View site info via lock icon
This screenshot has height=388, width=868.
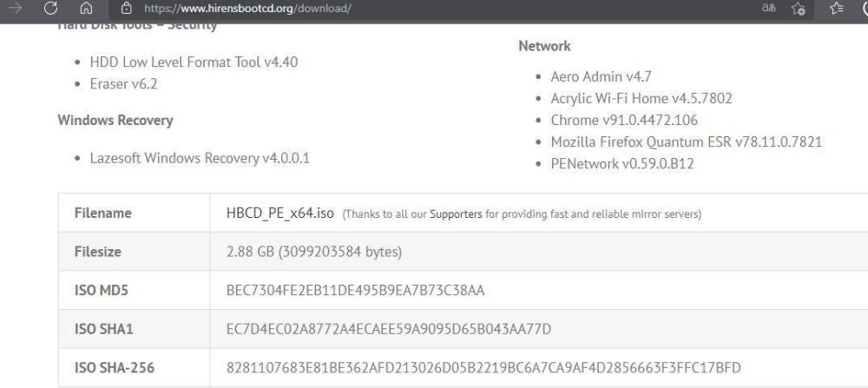[126, 9]
